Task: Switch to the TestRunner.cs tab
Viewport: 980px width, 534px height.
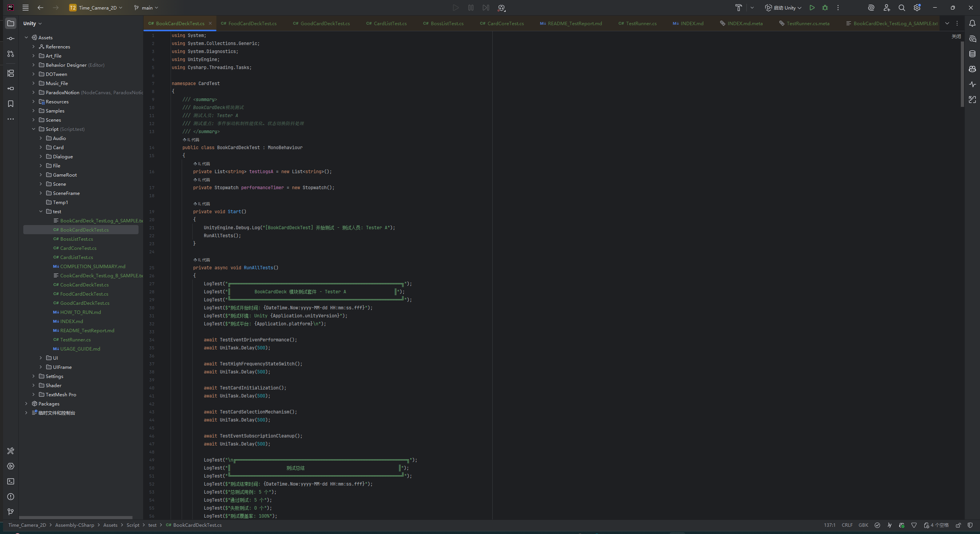Action: 641,23
